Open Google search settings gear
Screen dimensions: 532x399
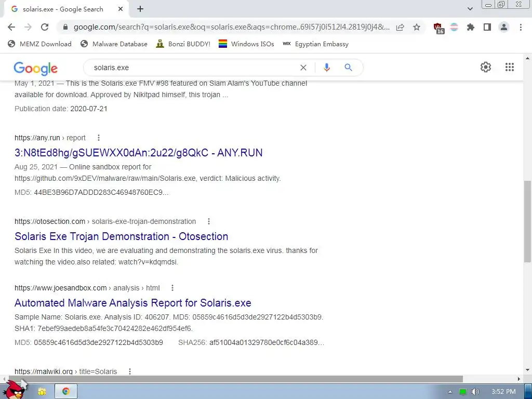click(486, 67)
